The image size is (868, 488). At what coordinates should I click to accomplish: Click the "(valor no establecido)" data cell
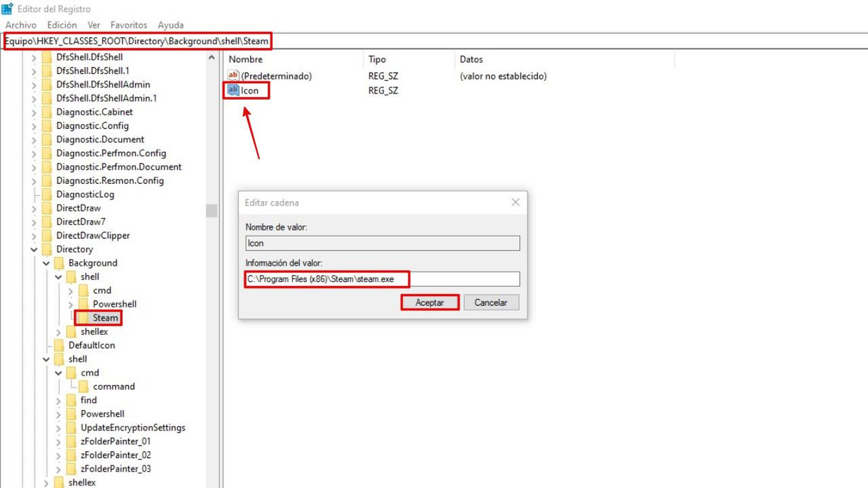coord(503,76)
